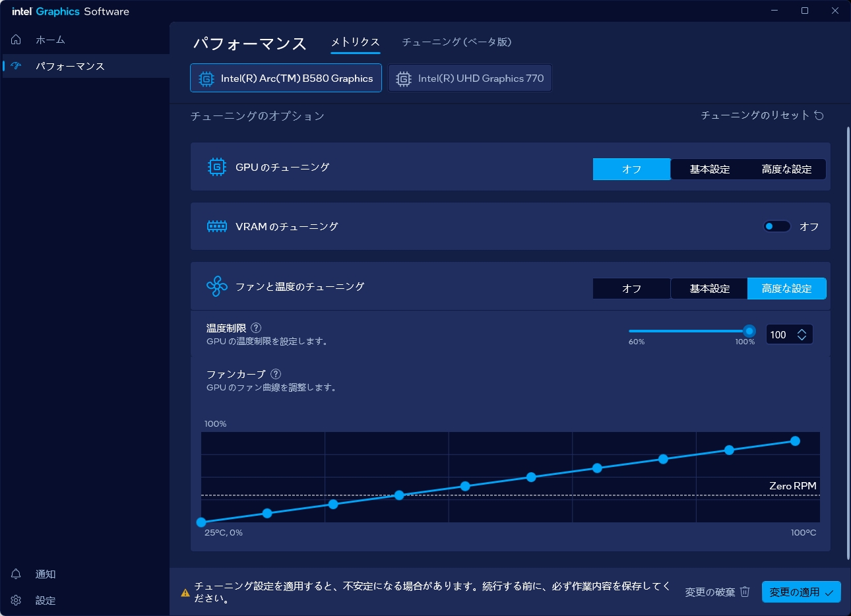Click the 100°C axis label
The height and width of the screenshot is (616, 851).
(x=804, y=533)
